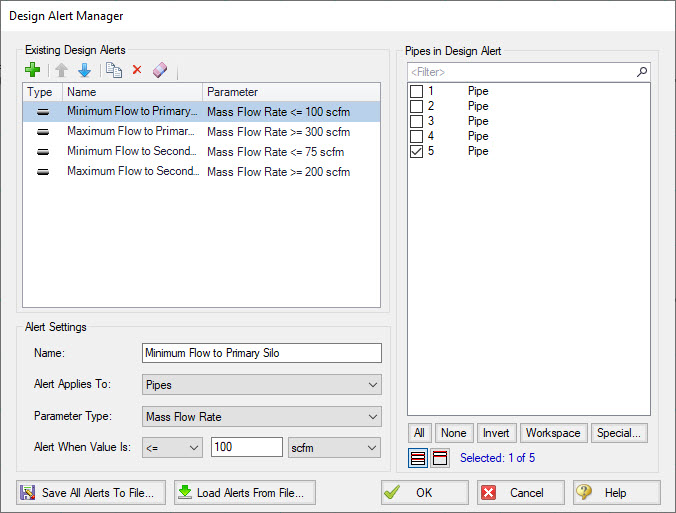Viewport: 676px width, 513px height.
Task: Check the Pipe 3 checkbox
Action: coord(416,122)
